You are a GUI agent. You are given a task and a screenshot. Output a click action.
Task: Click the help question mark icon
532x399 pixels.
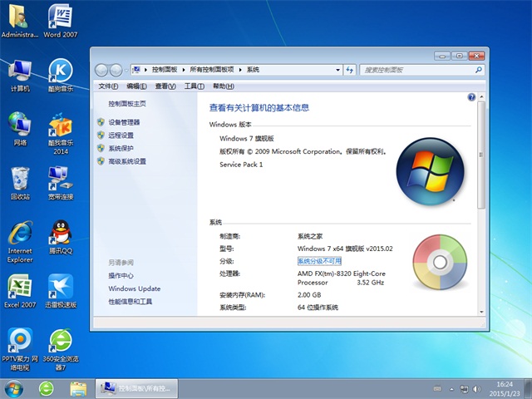click(471, 97)
